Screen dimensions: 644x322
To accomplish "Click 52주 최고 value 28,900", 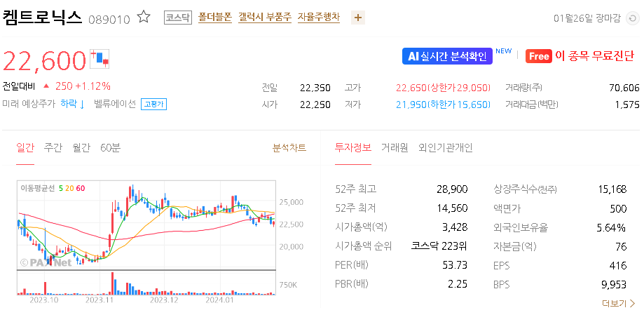I will click(x=452, y=189).
